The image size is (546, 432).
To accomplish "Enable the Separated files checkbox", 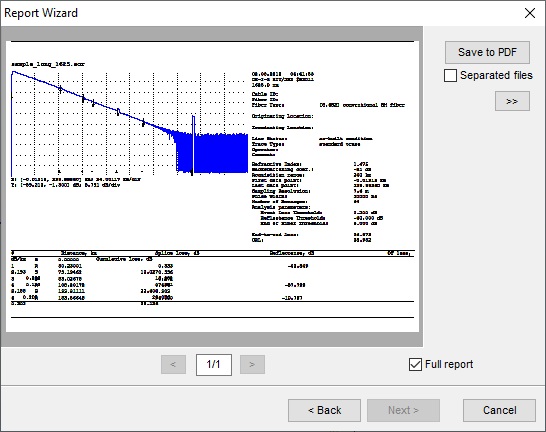I will click(x=450, y=75).
